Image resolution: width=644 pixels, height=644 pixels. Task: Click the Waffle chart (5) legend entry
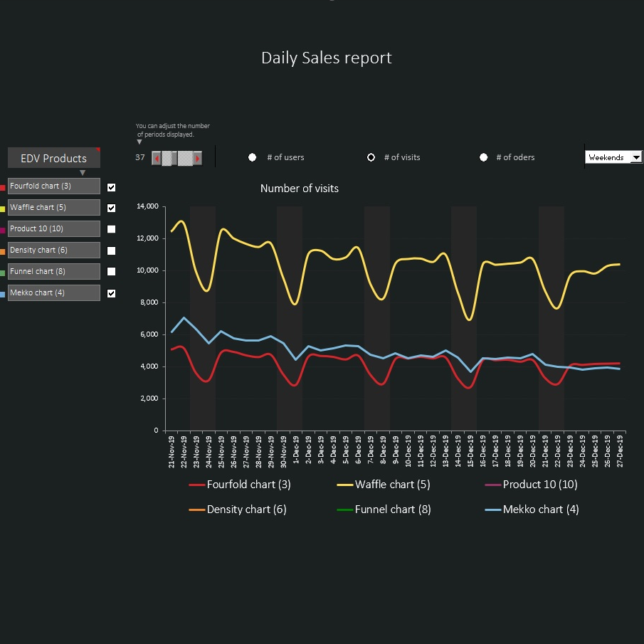tap(384, 484)
